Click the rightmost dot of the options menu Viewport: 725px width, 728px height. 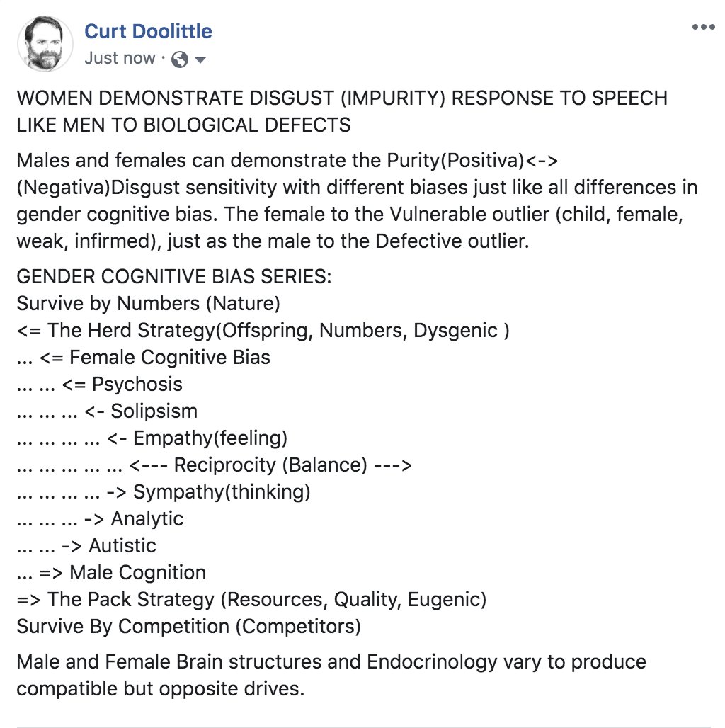click(712, 27)
